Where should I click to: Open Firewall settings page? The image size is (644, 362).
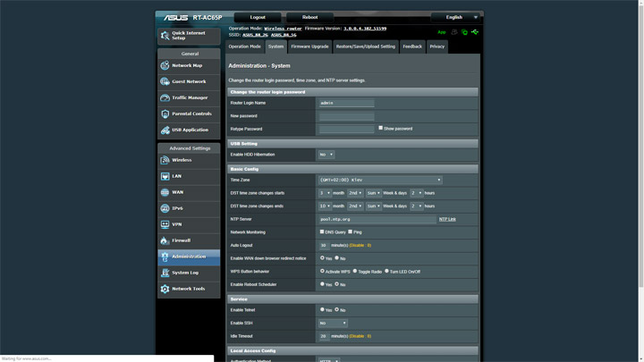point(189,240)
